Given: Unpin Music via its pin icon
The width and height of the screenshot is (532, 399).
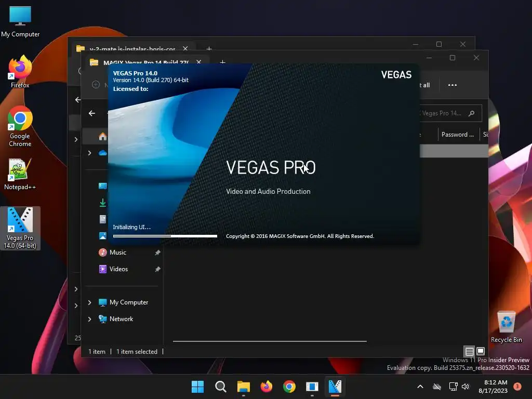Looking at the screenshot, I should point(157,252).
